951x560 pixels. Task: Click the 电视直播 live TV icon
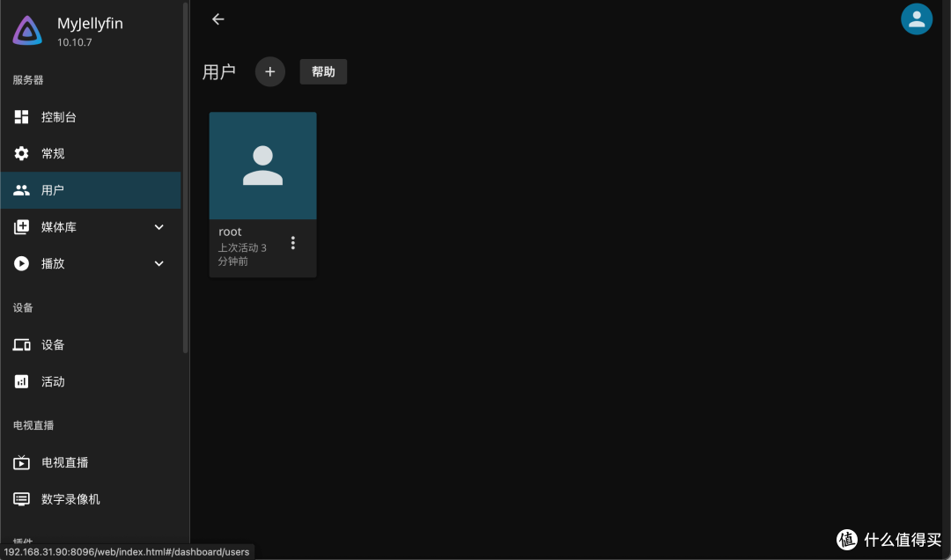coord(21,462)
